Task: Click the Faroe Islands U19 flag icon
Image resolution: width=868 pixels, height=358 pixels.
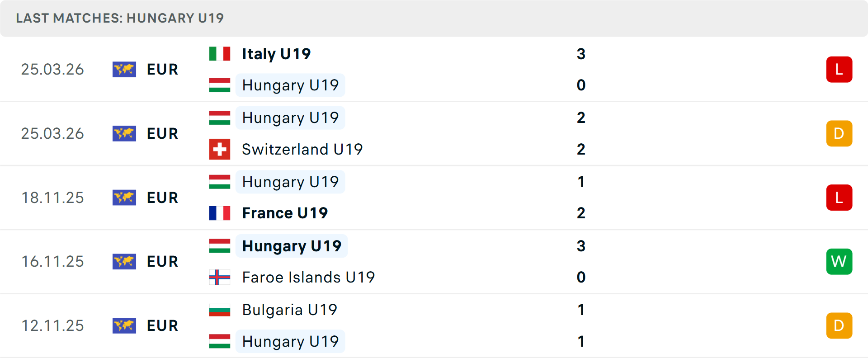Action: [219, 277]
